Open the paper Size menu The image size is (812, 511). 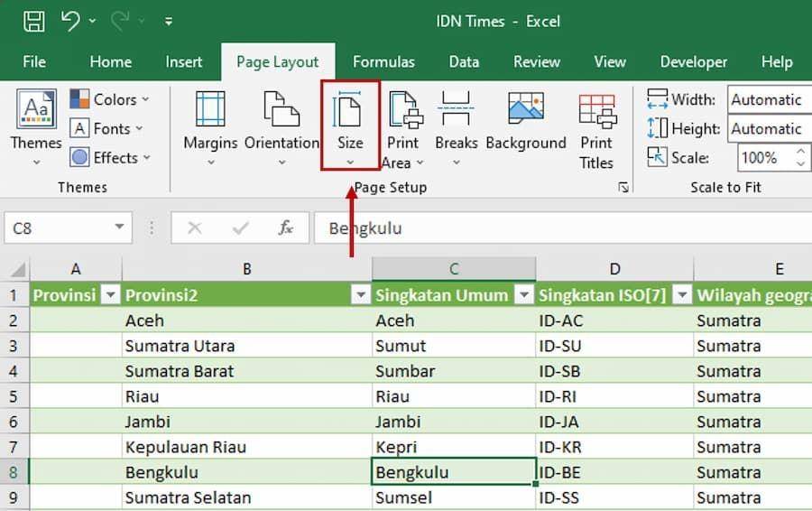pos(350,125)
